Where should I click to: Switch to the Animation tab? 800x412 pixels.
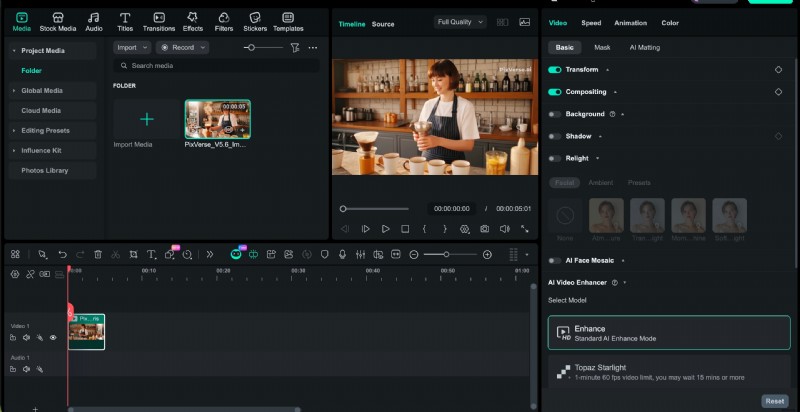631,23
